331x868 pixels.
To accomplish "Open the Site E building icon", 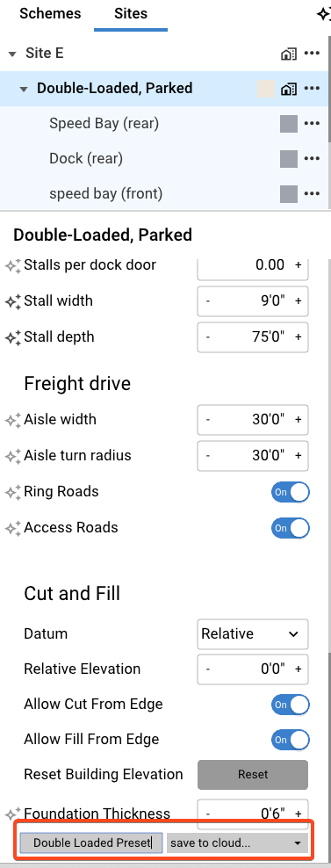I will click(x=288, y=54).
